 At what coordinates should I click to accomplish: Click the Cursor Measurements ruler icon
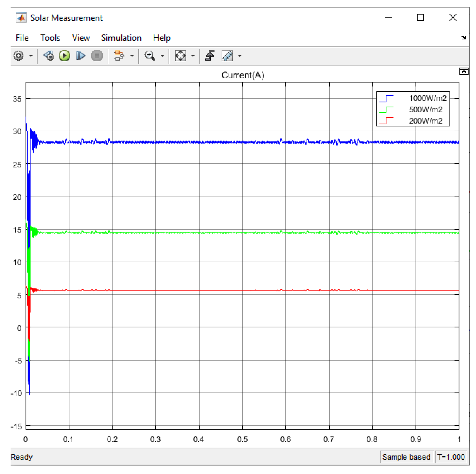(227, 56)
